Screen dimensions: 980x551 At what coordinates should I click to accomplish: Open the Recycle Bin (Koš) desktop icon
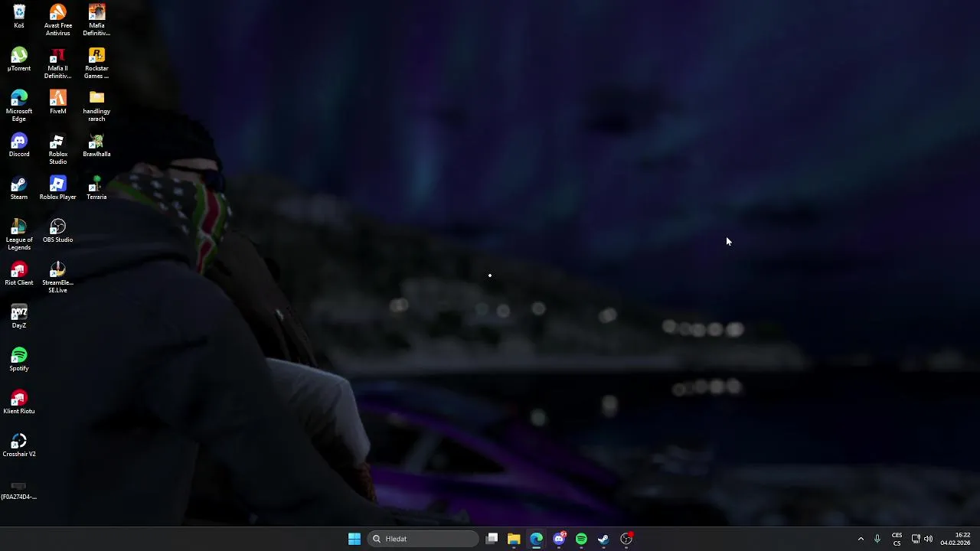(x=19, y=17)
